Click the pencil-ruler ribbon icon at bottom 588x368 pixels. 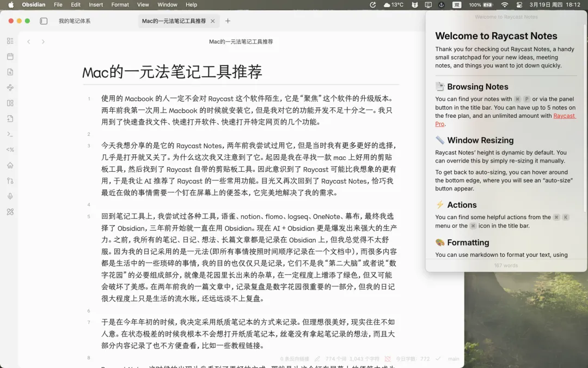(x=10, y=212)
